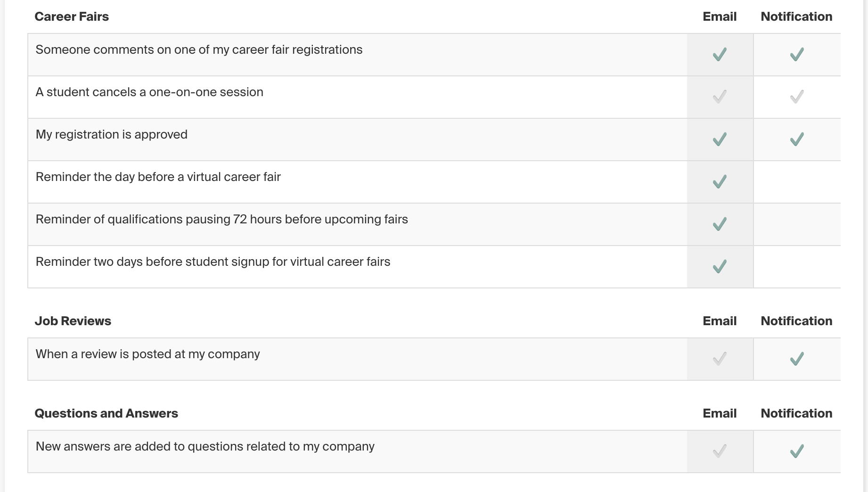Viewport: 868px width, 492px height.
Task: Click the Questions and Answers section heading
Action: (106, 413)
